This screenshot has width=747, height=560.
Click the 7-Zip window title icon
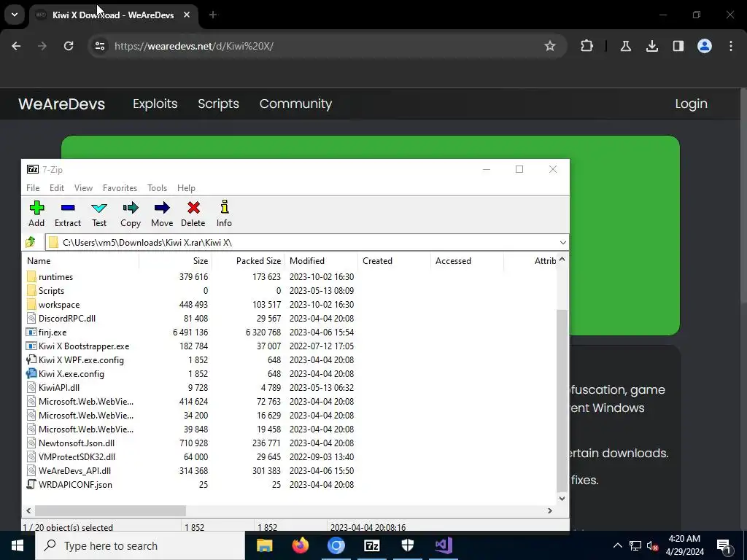click(x=32, y=169)
